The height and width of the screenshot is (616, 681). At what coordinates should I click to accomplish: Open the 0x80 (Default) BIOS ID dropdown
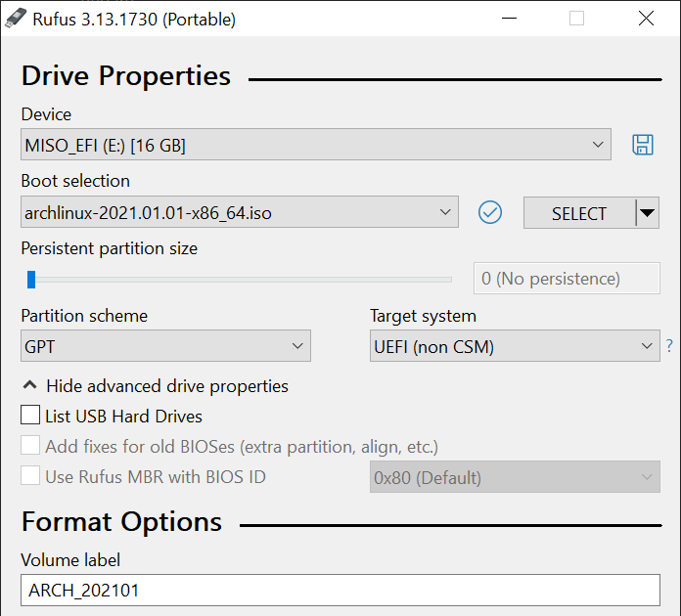point(515,476)
